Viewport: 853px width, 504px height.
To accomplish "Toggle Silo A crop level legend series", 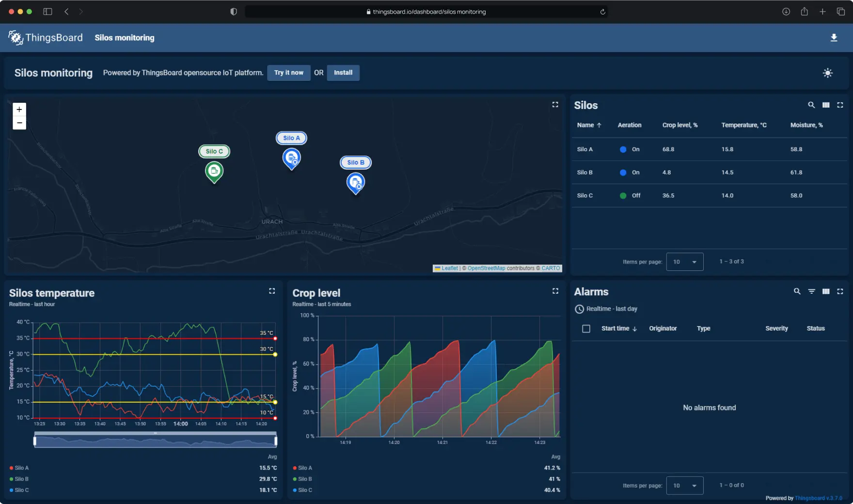I will click(x=302, y=468).
